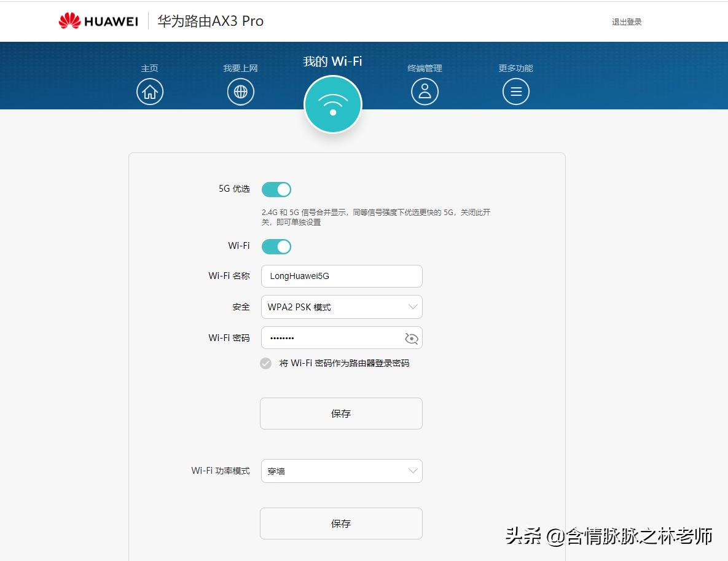Open 终端管理 device management icon
The height and width of the screenshot is (561, 728).
point(425,91)
